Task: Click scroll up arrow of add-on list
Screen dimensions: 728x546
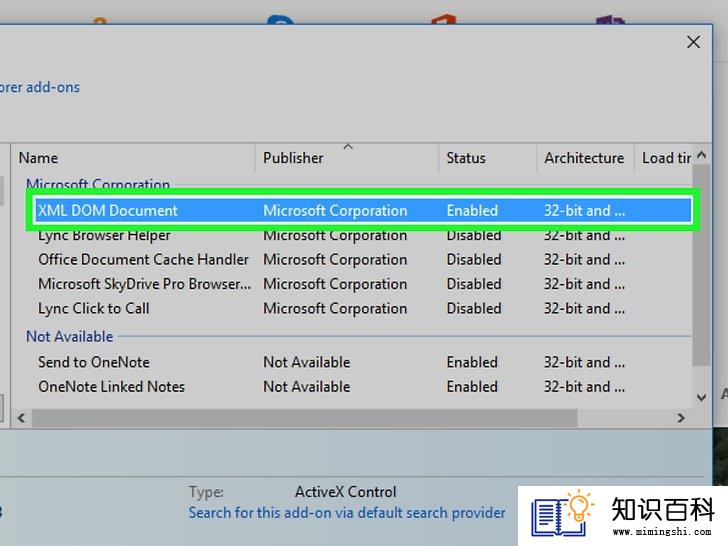Action: click(x=702, y=155)
